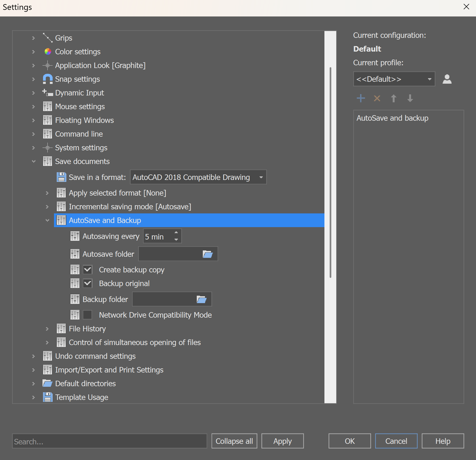Click the Grips line icon
Viewport: 476px width, 460px height.
(48, 38)
